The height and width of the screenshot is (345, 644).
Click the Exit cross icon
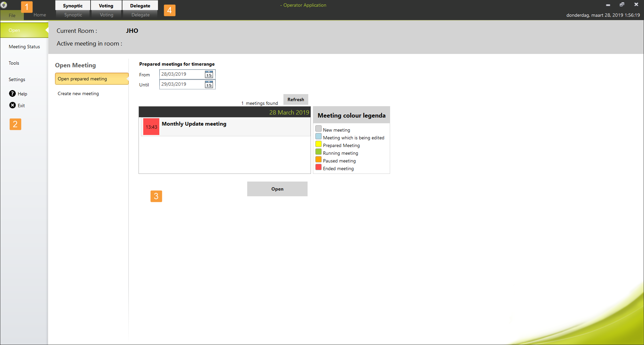(12, 106)
